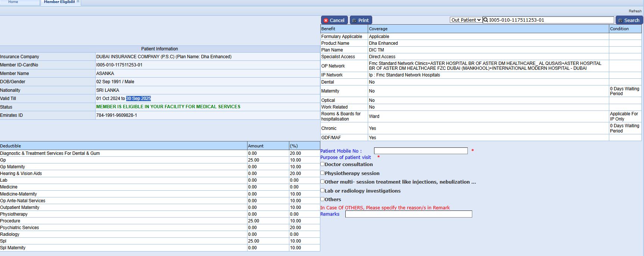Close the Member Eligibility tab
Image resolution: width=644 pixels, height=256 pixels.
click(78, 2)
